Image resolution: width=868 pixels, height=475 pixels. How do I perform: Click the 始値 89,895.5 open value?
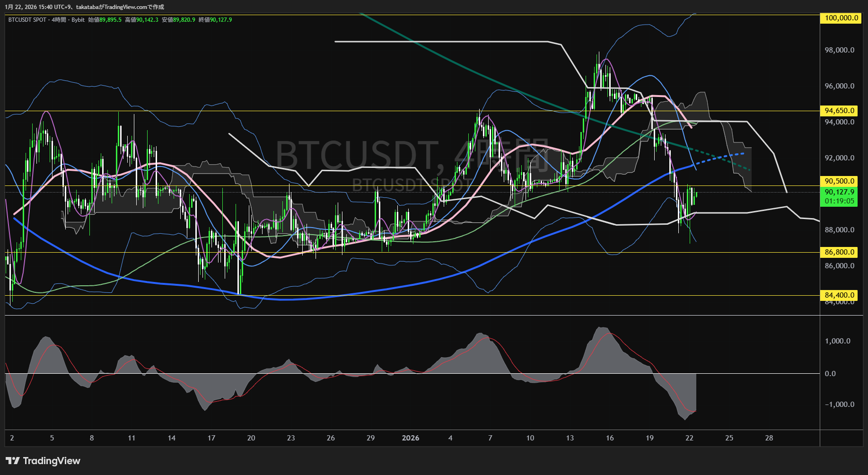(105, 20)
